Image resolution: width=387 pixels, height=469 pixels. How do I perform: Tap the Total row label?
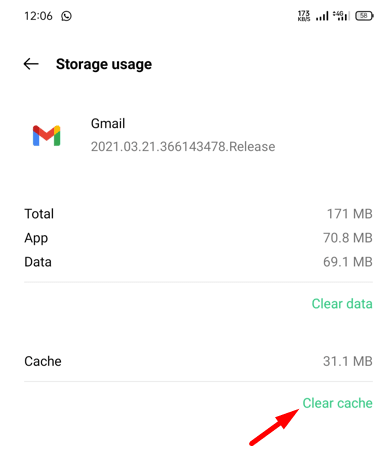coord(39,214)
